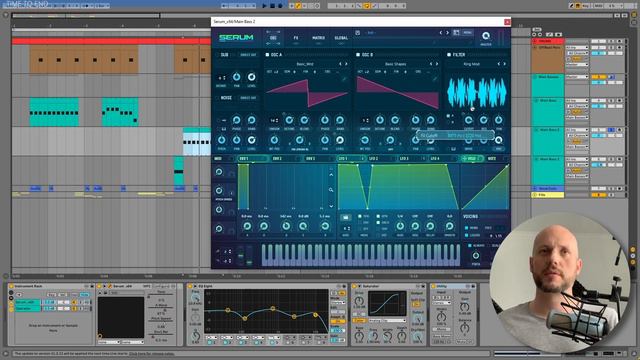This screenshot has height=360, width=640.
Task: Click here for release notes link
Action: (x=151, y=353)
